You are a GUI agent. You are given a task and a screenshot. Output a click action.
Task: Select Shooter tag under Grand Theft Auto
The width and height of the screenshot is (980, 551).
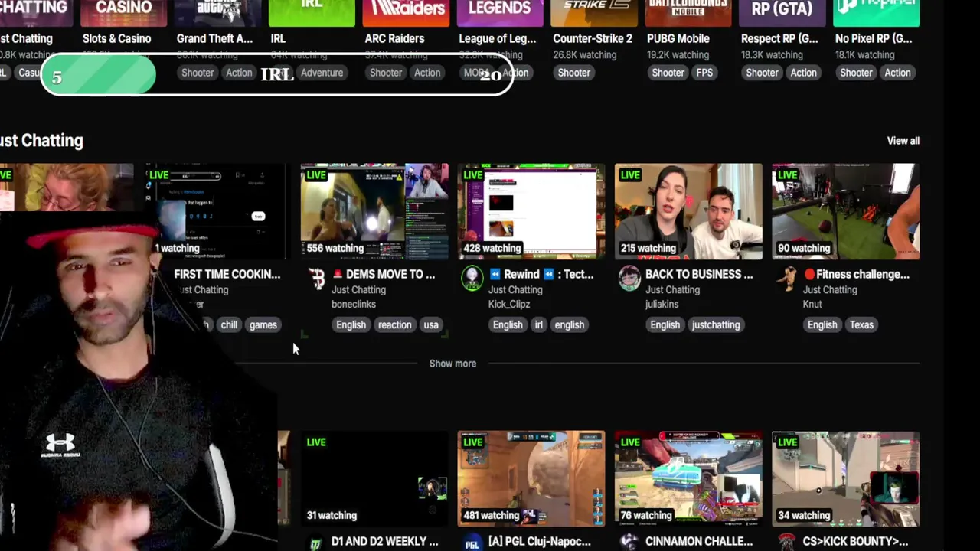tap(198, 73)
